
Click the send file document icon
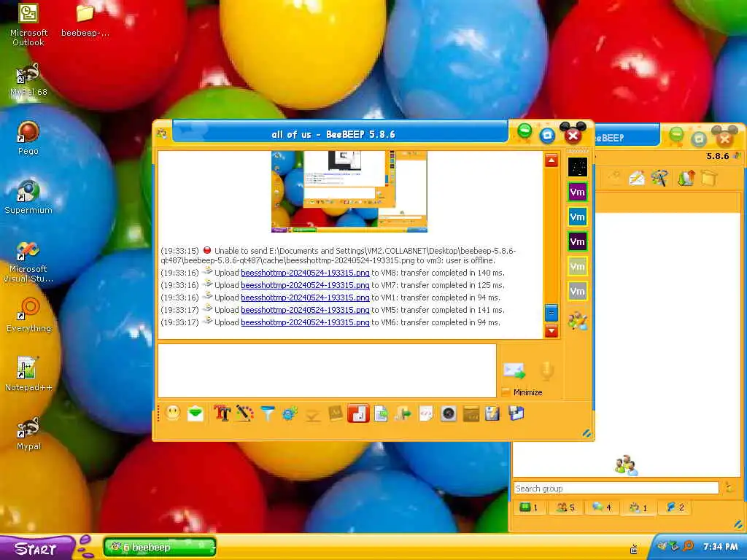381,413
